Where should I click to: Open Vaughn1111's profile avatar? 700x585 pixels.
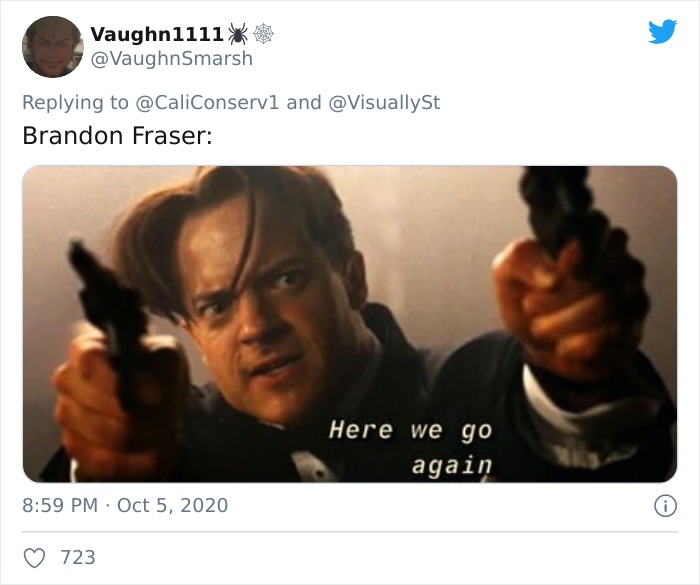click(53, 46)
